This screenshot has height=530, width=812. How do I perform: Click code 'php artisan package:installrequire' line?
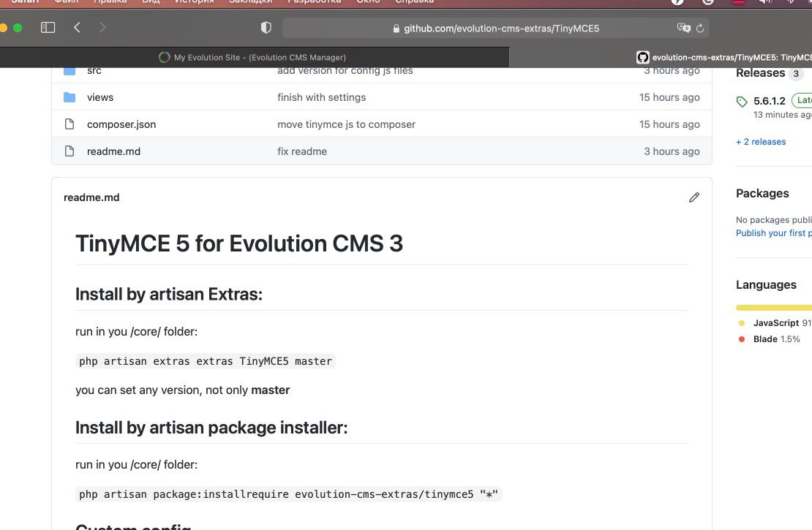click(x=288, y=494)
